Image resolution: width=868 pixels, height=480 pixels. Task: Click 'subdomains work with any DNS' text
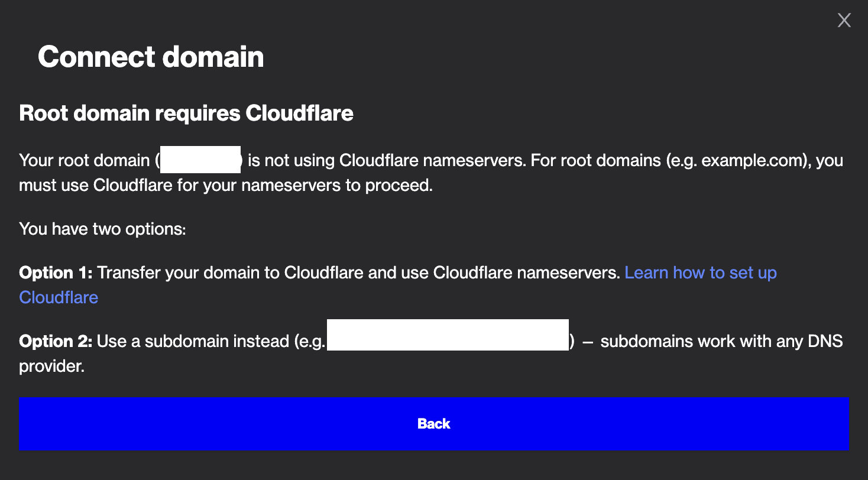[721, 341]
